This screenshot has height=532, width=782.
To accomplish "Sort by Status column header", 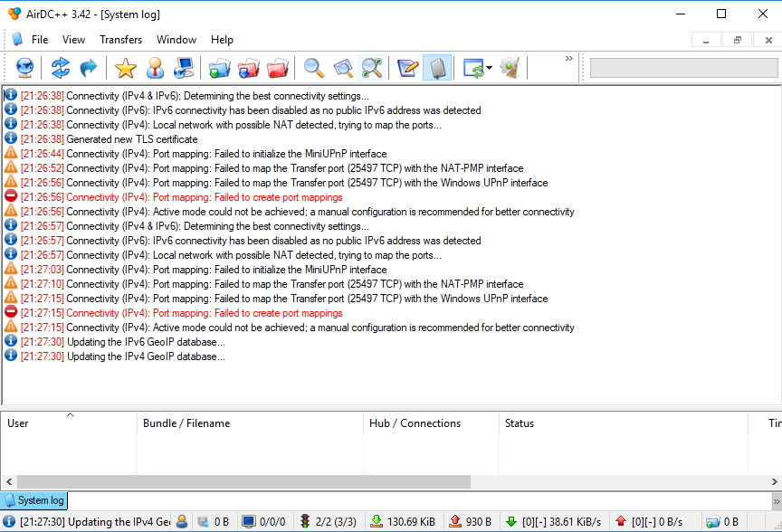I will pos(624,423).
